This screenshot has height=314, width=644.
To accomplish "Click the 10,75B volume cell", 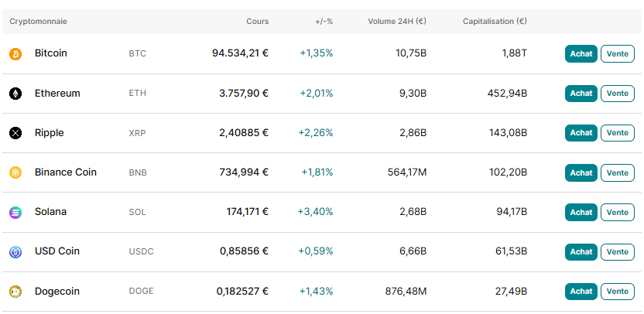I will point(411,53).
